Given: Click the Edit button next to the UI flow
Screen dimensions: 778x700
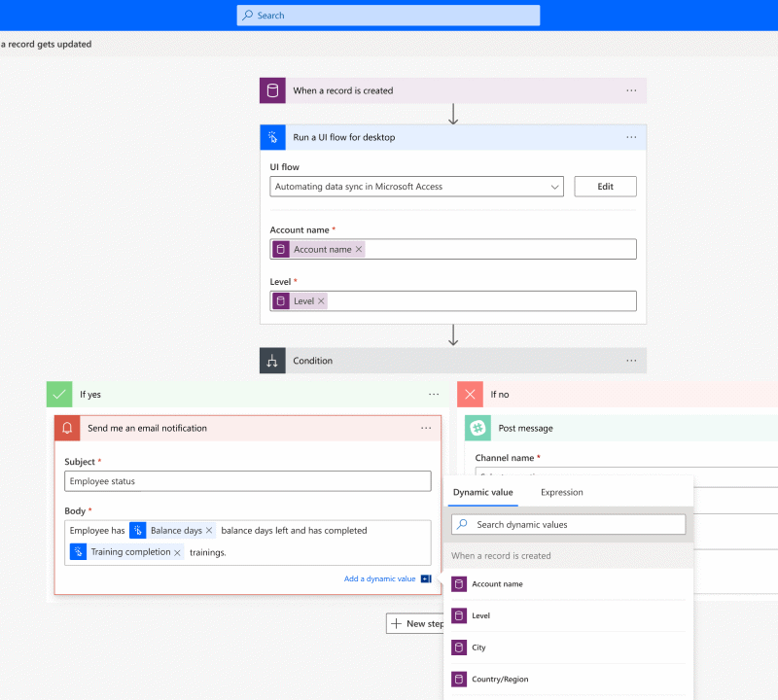Looking at the screenshot, I should pos(605,186).
